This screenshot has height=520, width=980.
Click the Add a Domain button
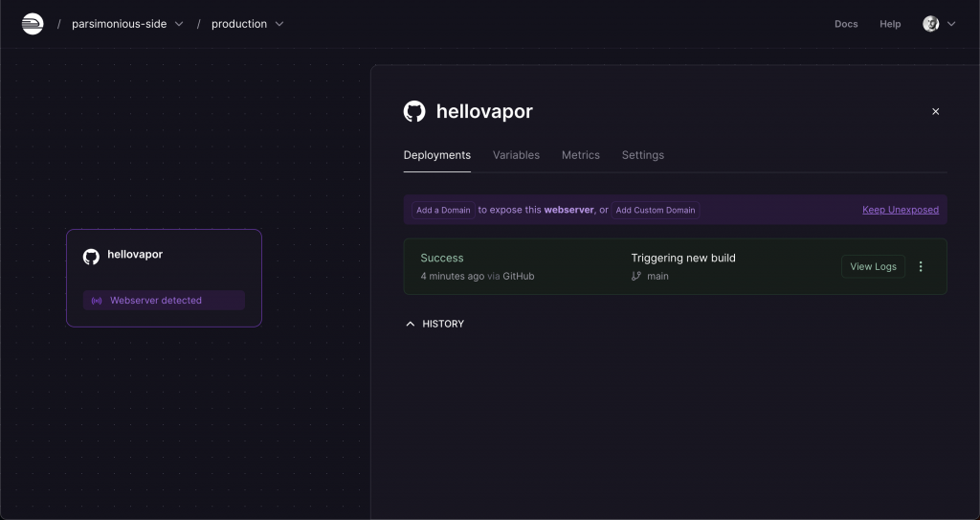click(443, 211)
